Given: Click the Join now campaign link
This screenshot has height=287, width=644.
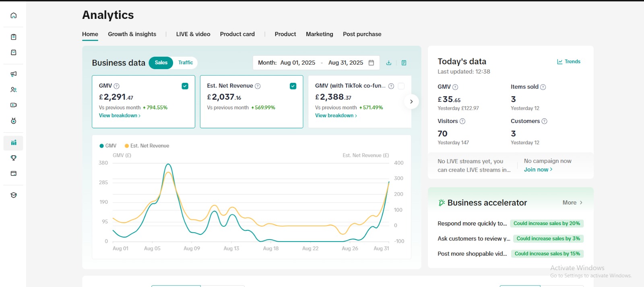Looking at the screenshot, I should pyautogui.click(x=538, y=170).
